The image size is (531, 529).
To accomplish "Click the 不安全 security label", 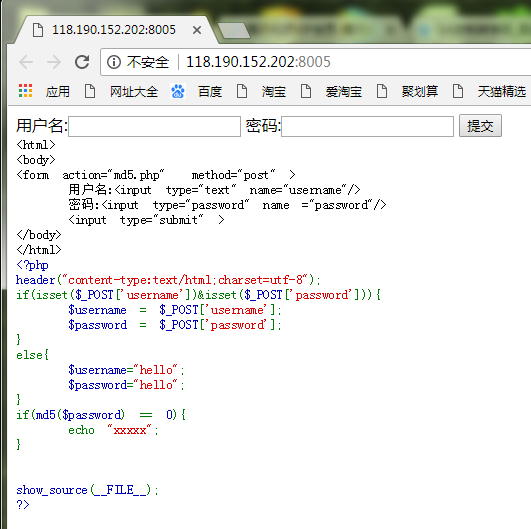I will 148,62.
